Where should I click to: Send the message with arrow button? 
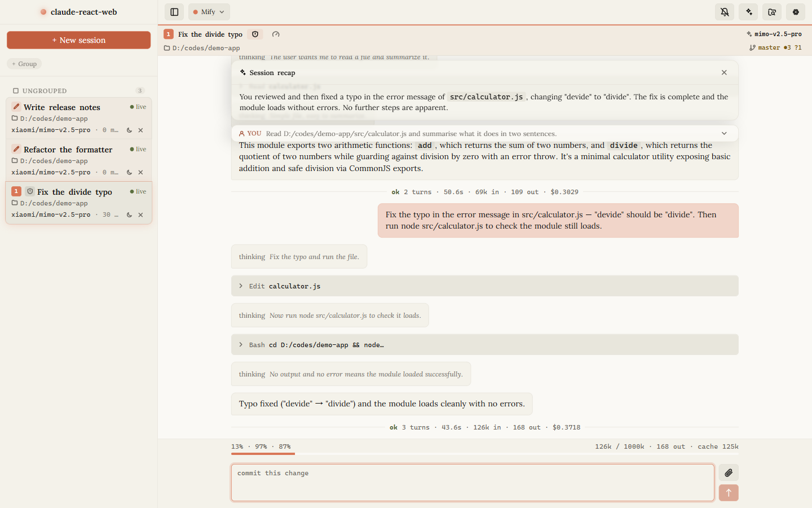tap(729, 493)
